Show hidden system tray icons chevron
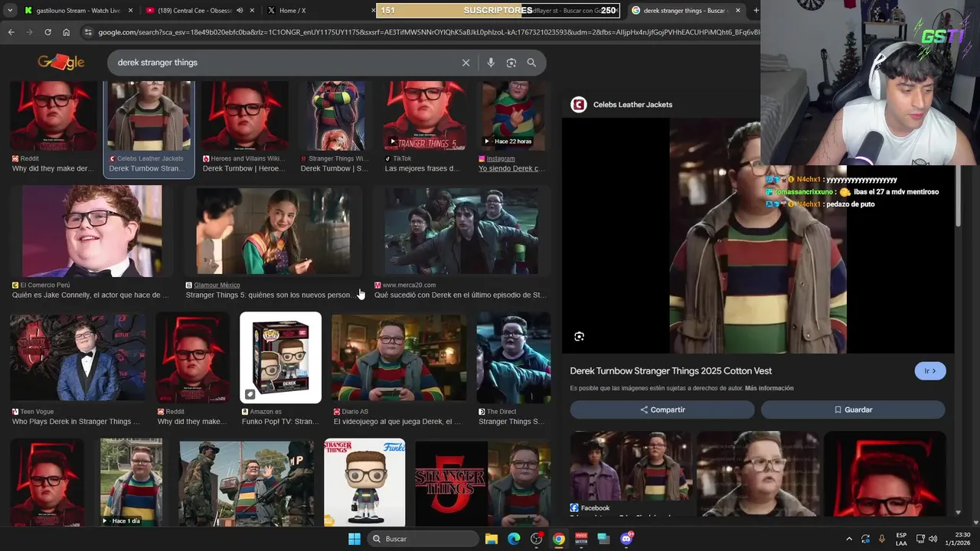 coord(849,539)
